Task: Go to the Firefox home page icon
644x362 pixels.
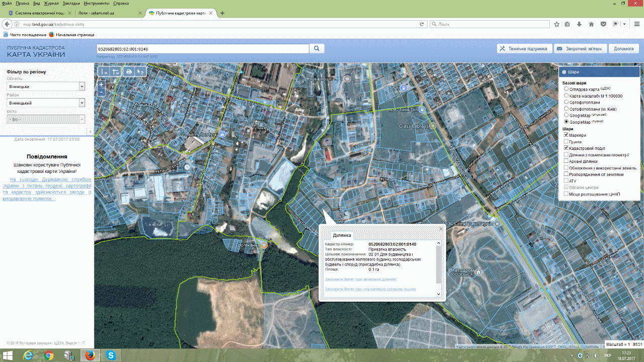Action: coord(591,24)
